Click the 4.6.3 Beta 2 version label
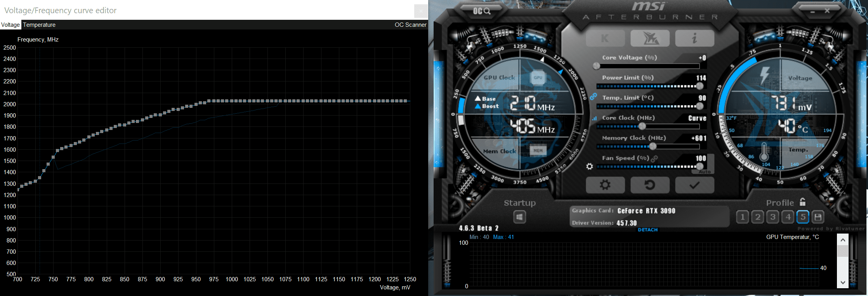868x296 pixels. [x=479, y=228]
